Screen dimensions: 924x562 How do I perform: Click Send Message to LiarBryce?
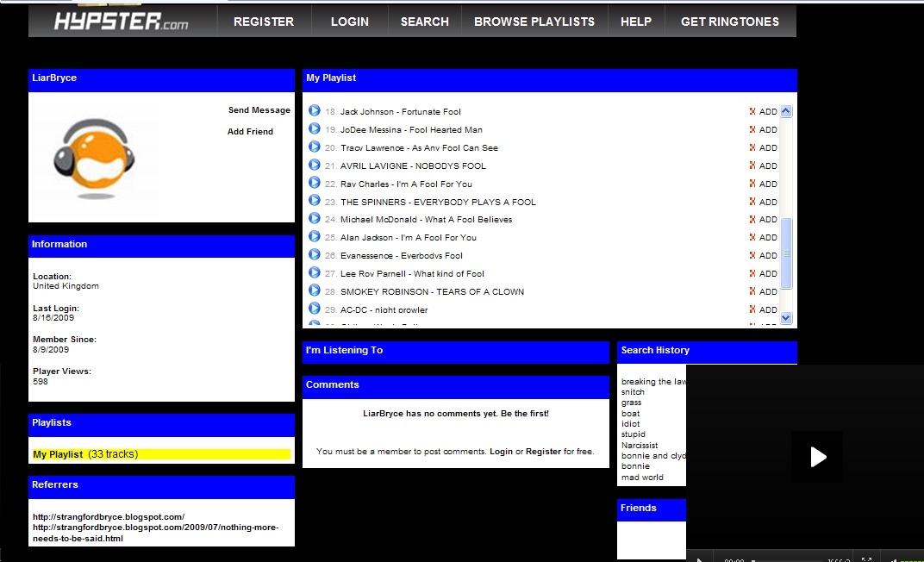click(x=259, y=110)
